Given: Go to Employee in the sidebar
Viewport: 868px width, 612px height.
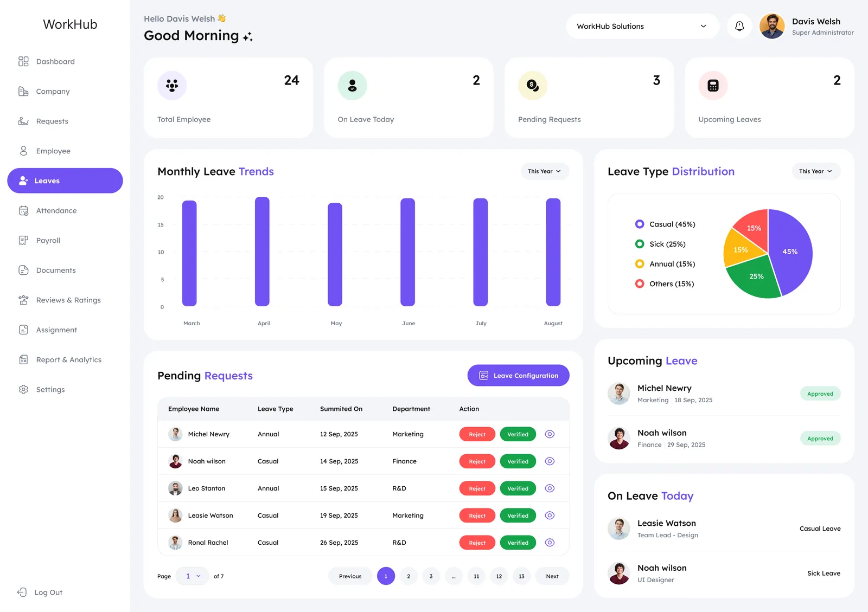Looking at the screenshot, I should tap(53, 151).
